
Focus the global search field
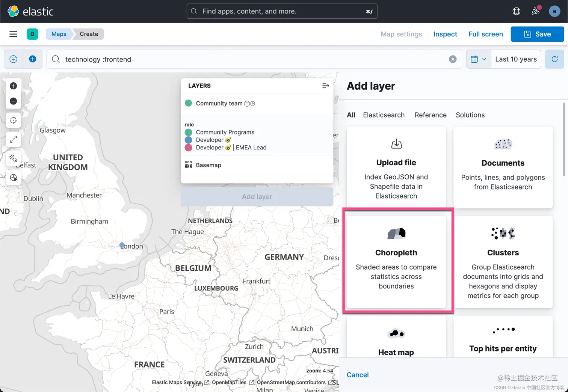[x=282, y=11]
